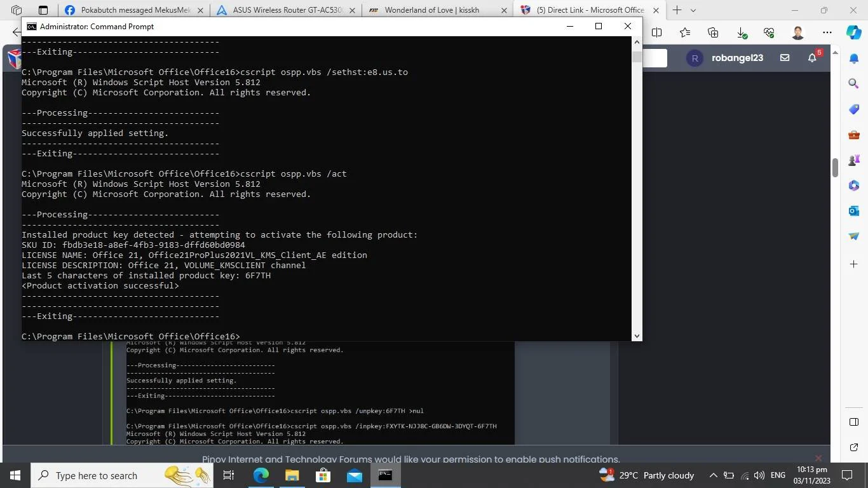The image size is (868, 488).
Task: Click the Command Prompt scroll-down arrow
Action: tap(637, 335)
